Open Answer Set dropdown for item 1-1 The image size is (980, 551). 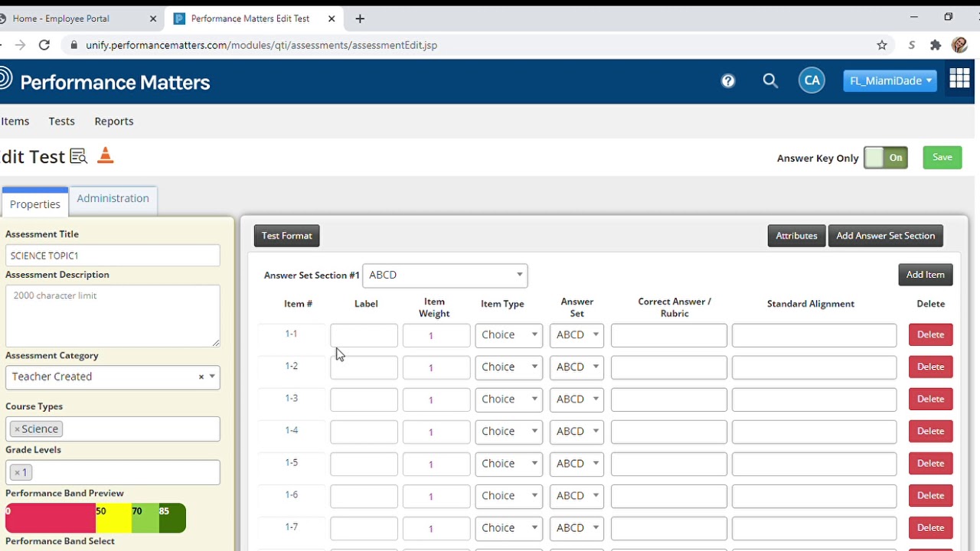[577, 334]
